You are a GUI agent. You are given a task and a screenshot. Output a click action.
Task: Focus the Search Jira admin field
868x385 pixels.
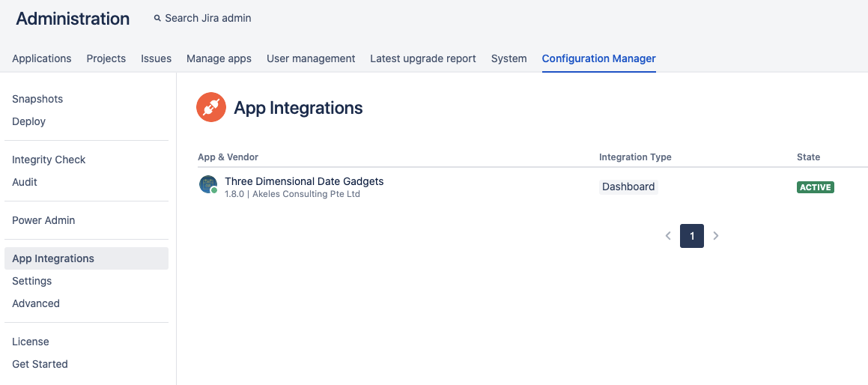[x=208, y=19]
